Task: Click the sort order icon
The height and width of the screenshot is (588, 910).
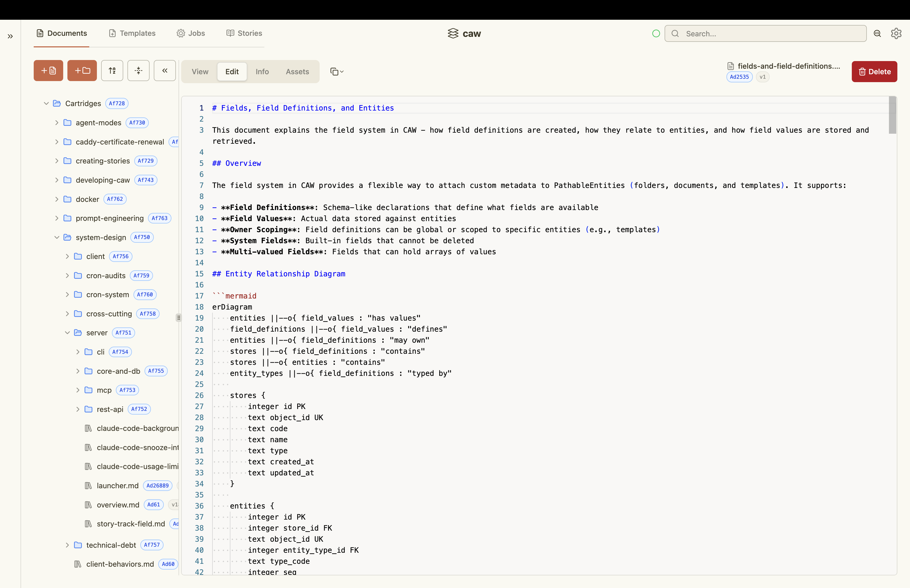Action: 112,71
